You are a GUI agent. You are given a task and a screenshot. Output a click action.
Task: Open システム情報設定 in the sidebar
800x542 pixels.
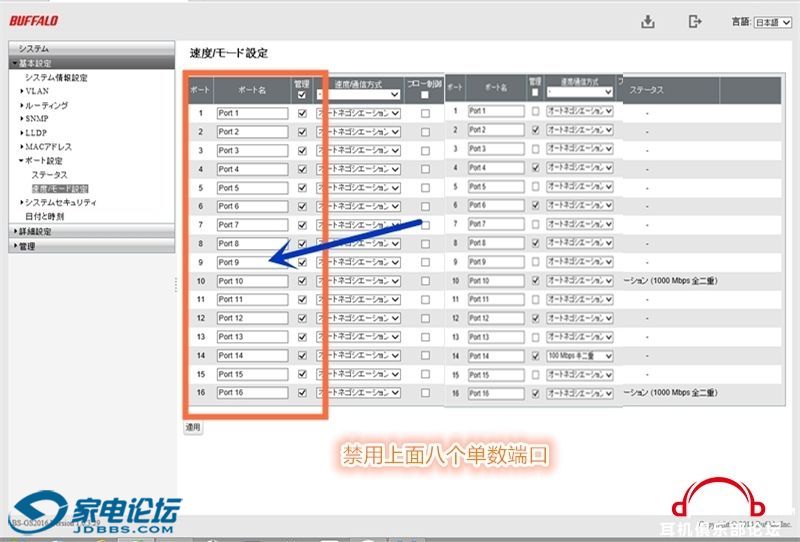tap(56, 77)
